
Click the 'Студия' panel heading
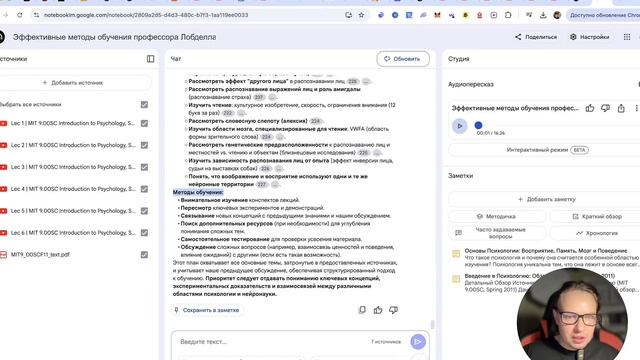point(459,59)
